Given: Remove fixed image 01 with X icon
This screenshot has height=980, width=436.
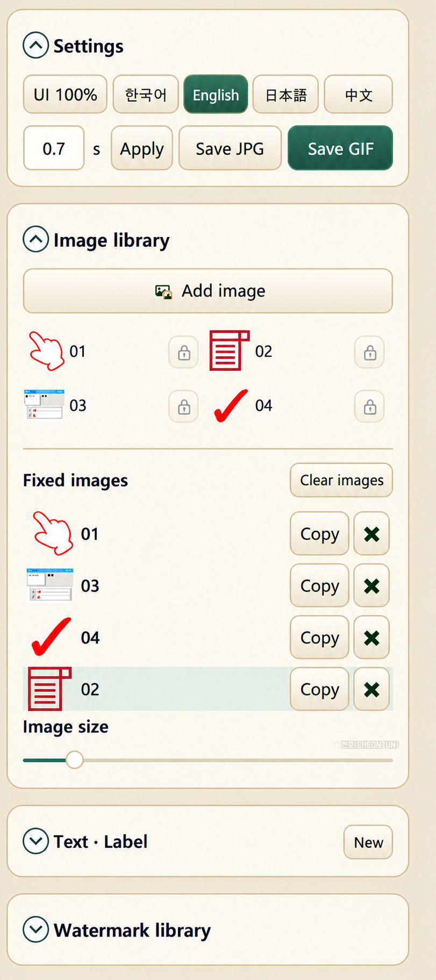Looking at the screenshot, I should [x=371, y=534].
